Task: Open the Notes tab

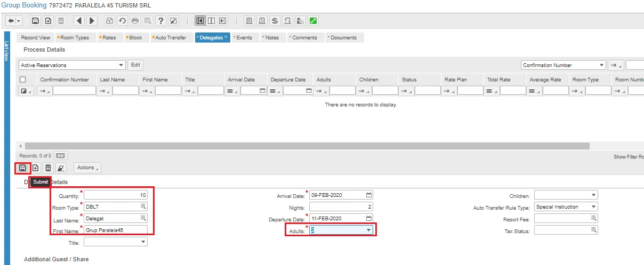Action: [x=272, y=38]
